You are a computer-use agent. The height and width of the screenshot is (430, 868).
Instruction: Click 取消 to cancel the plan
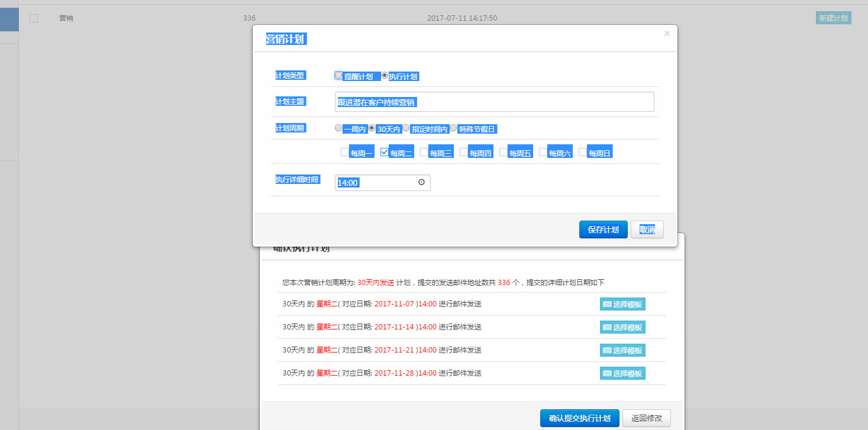point(647,229)
